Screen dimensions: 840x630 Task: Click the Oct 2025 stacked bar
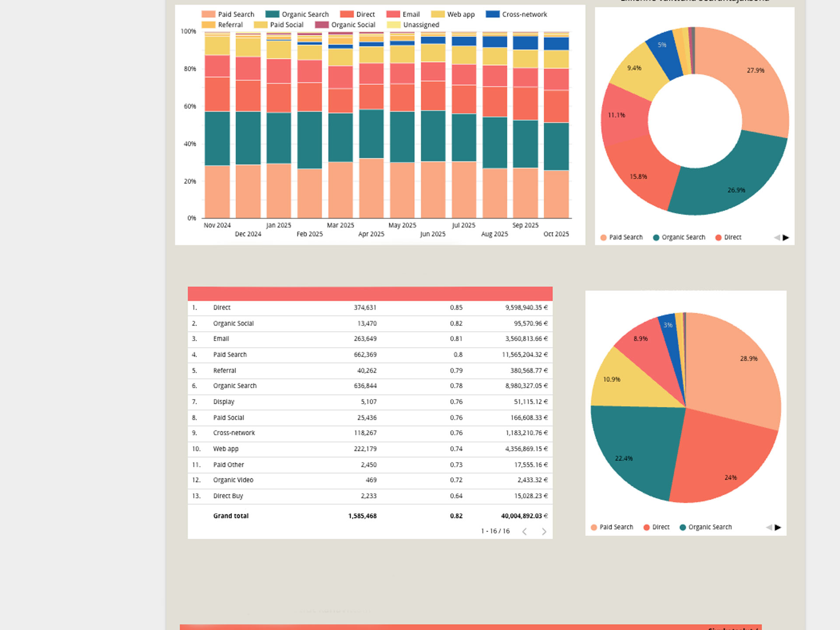[556, 131]
